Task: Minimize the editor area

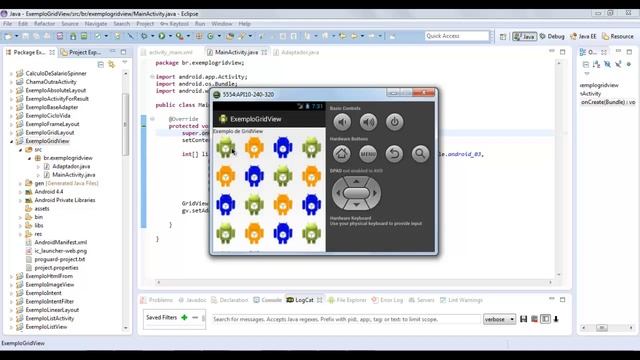Action: [552, 51]
